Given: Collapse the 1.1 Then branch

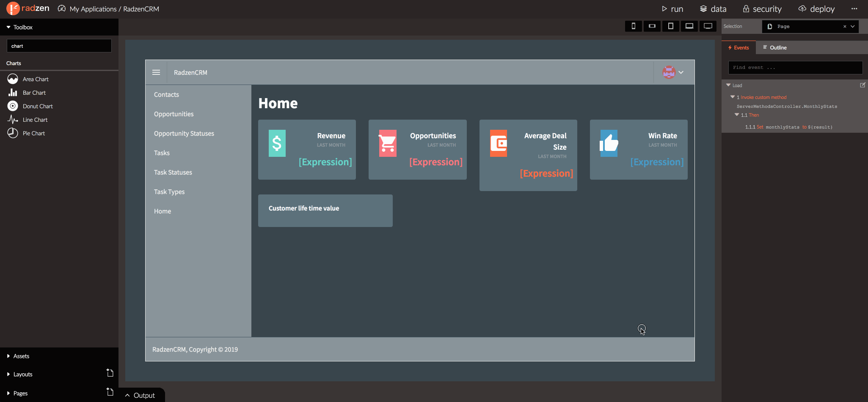Looking at the screenshot, I should pyautogui.click(x=737, y=115).
